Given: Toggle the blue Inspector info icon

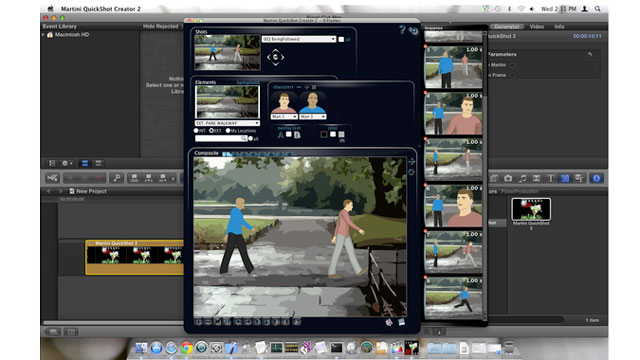Looking at the screenshot, I should pos(596,178).
